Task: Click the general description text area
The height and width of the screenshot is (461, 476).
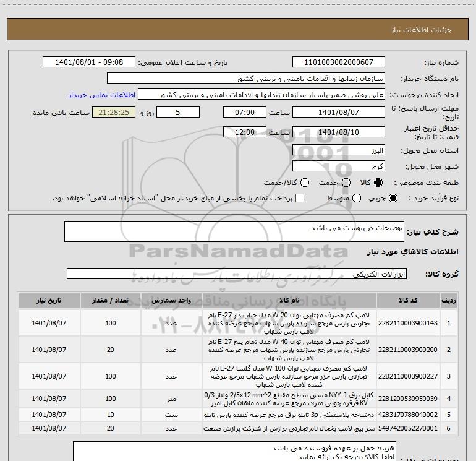Action: point(234,231)
